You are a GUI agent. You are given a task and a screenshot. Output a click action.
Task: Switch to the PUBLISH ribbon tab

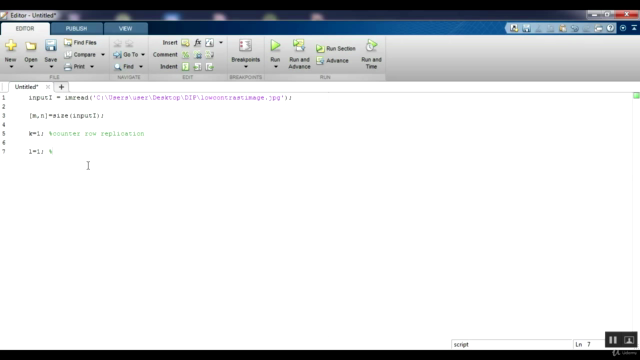[x=76, y=29]
